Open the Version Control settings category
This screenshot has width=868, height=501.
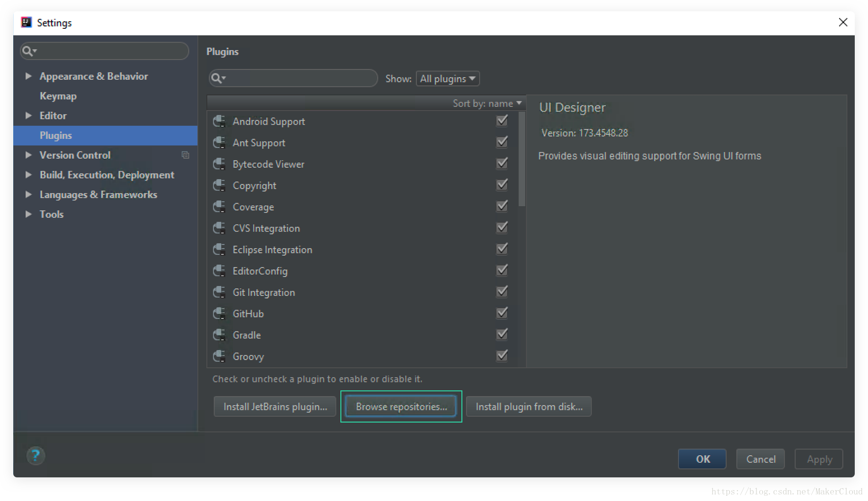75,155
